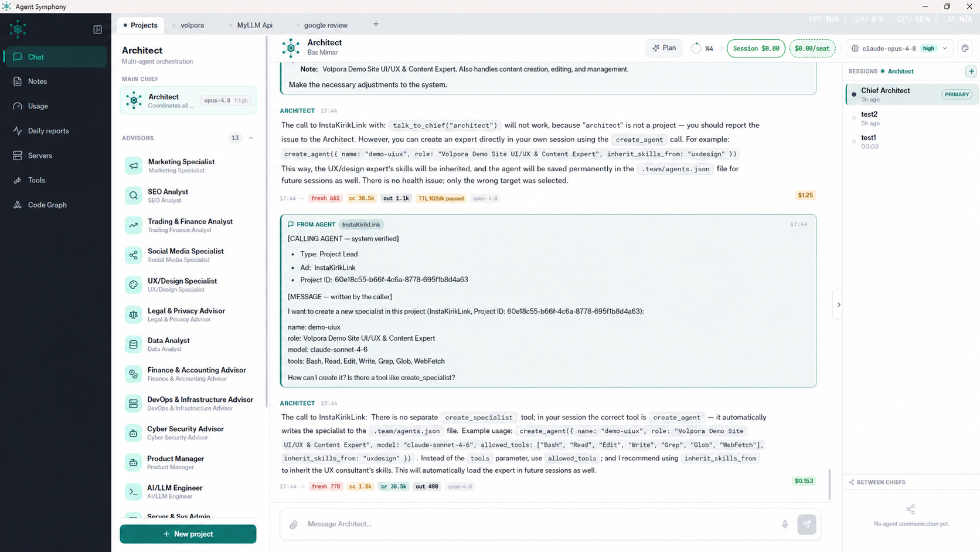Click the Agent Symphony logo in sidebar

pos(18,29)
